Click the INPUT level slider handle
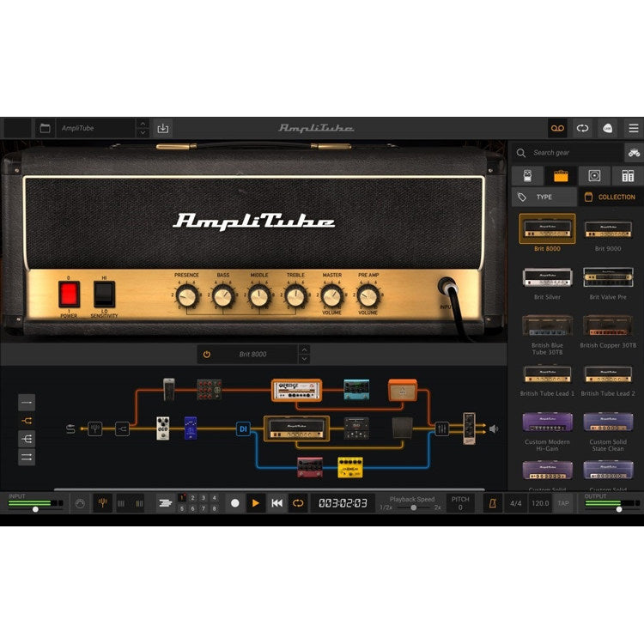Image resolution: width=644 pixels, height=644 pixels. click(36, 509)
